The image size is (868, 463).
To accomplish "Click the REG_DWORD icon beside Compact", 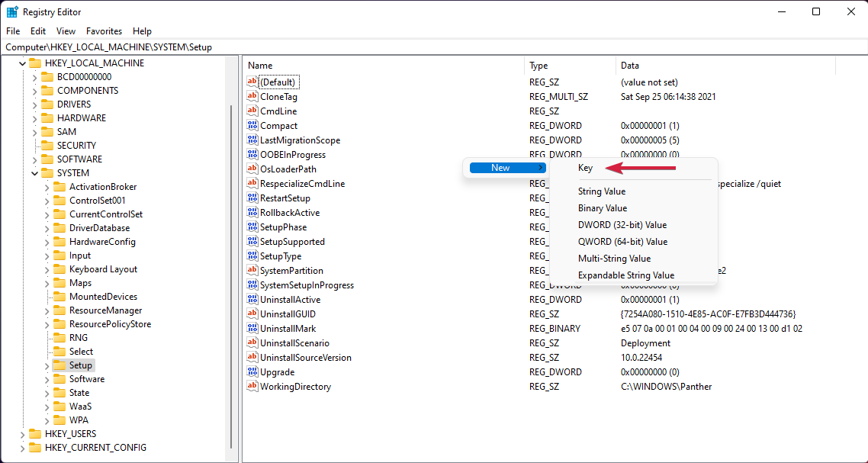I will 252,125.
